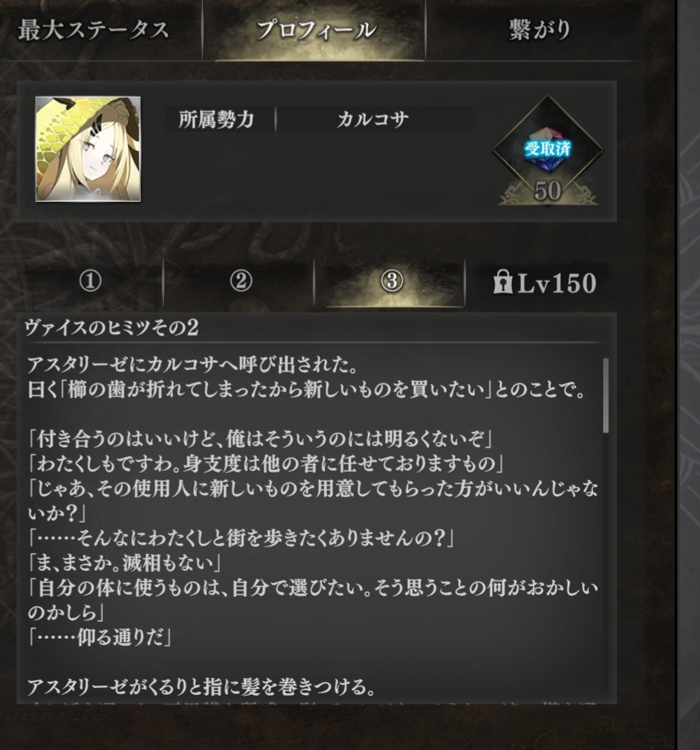Select the circled ② profile page
Screen dimensions: 700x750
tap(241, 281)
